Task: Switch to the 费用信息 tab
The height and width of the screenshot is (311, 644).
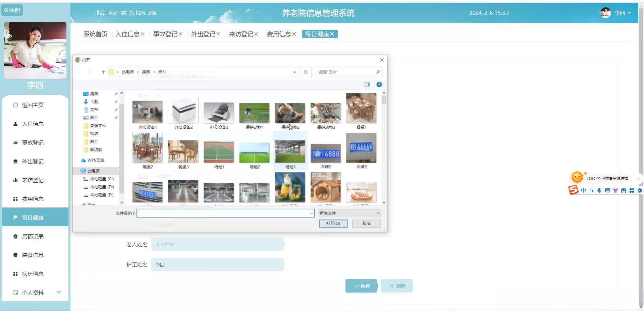Action: point(279,34)
